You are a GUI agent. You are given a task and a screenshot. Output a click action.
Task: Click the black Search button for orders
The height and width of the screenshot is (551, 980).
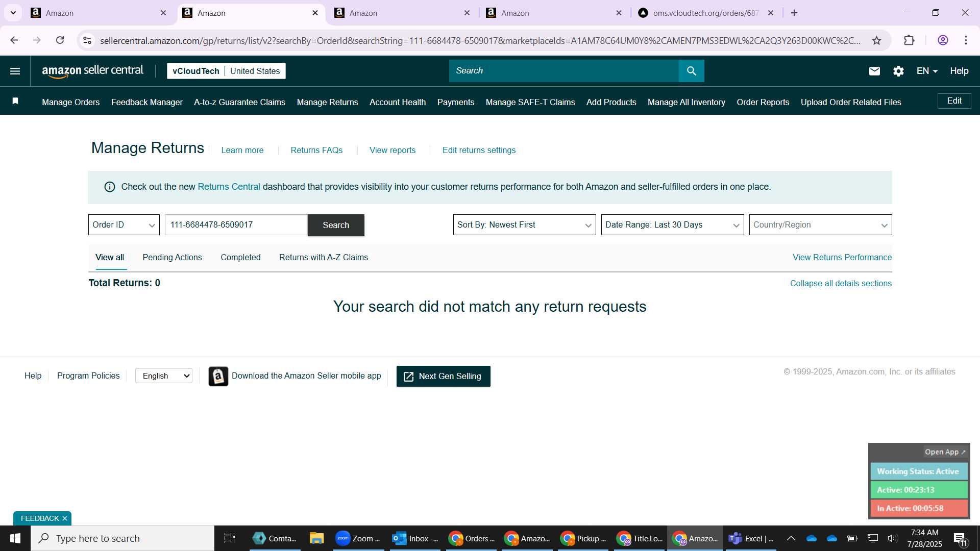(336, 225)
